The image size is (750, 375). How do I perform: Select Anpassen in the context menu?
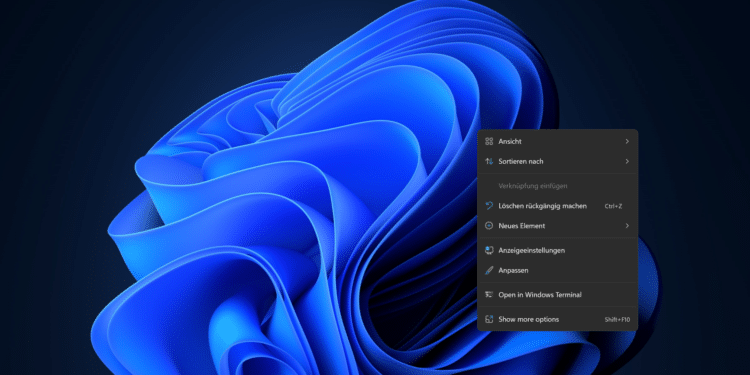[558, 270]
